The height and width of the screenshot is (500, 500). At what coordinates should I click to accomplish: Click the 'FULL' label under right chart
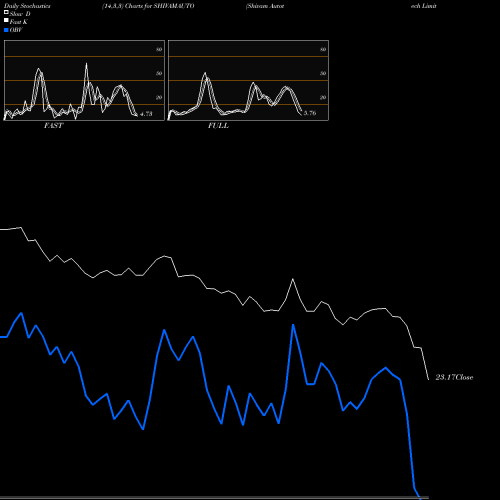coord(218,126)
